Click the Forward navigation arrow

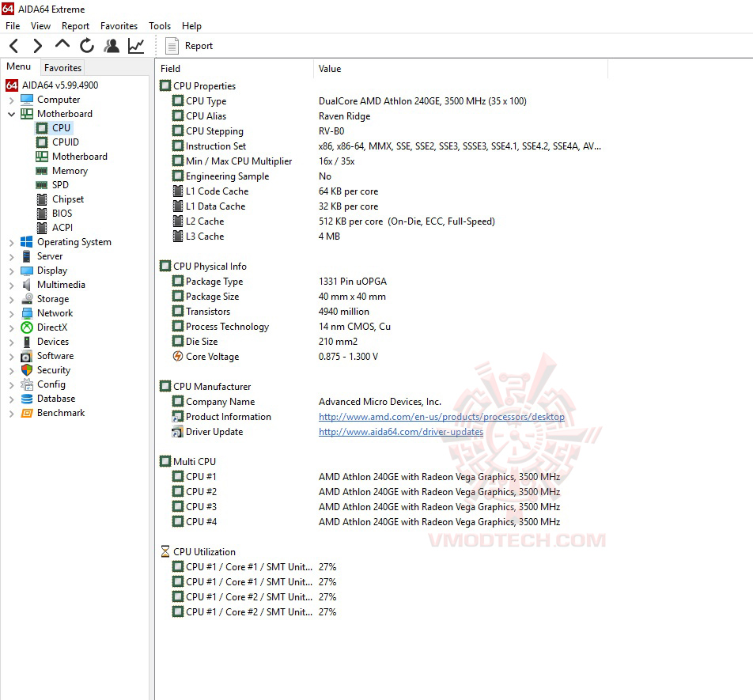point(37,46)
